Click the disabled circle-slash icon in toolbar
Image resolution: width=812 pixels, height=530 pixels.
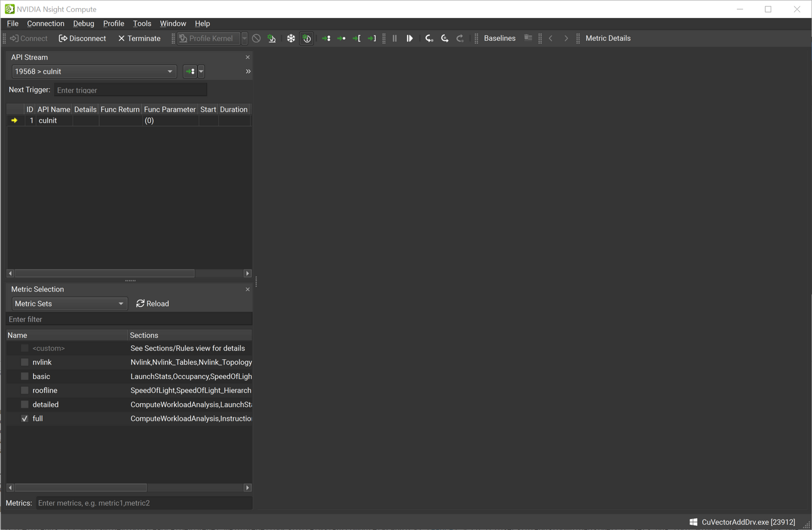pos(256,38)
